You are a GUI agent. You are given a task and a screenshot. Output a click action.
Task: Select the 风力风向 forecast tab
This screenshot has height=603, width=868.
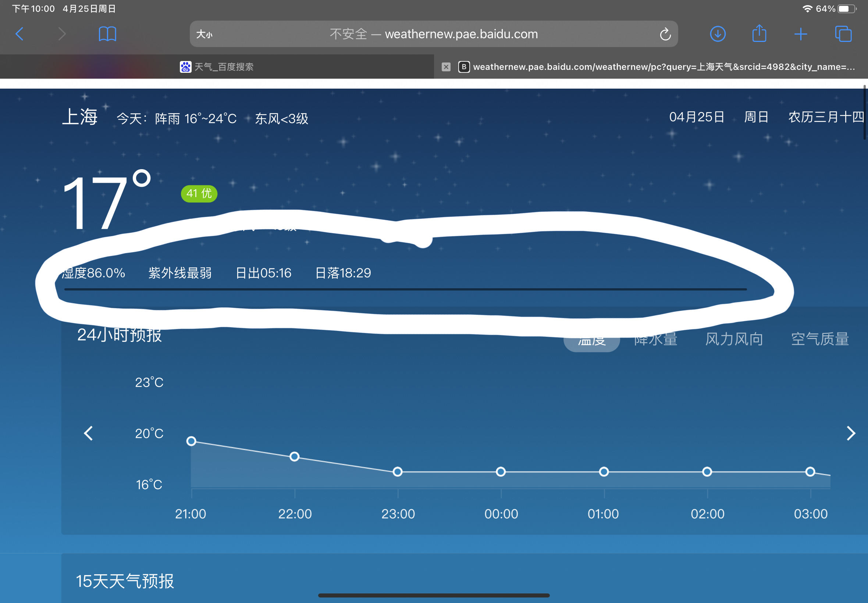point(734,339)
